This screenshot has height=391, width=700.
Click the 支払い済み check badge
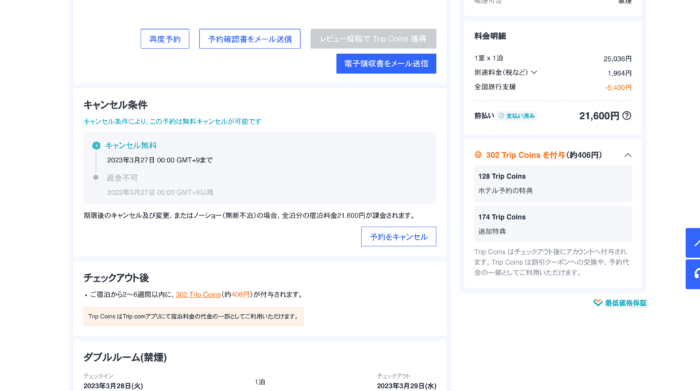pyautogui.click(x=517, y=116)
